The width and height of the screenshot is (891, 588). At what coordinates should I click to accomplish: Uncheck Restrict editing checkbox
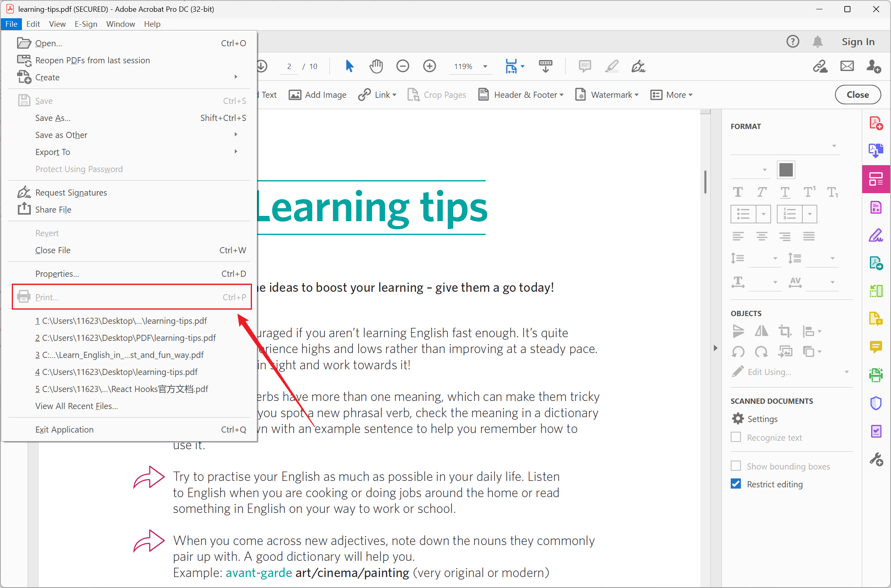click(736, 484)
